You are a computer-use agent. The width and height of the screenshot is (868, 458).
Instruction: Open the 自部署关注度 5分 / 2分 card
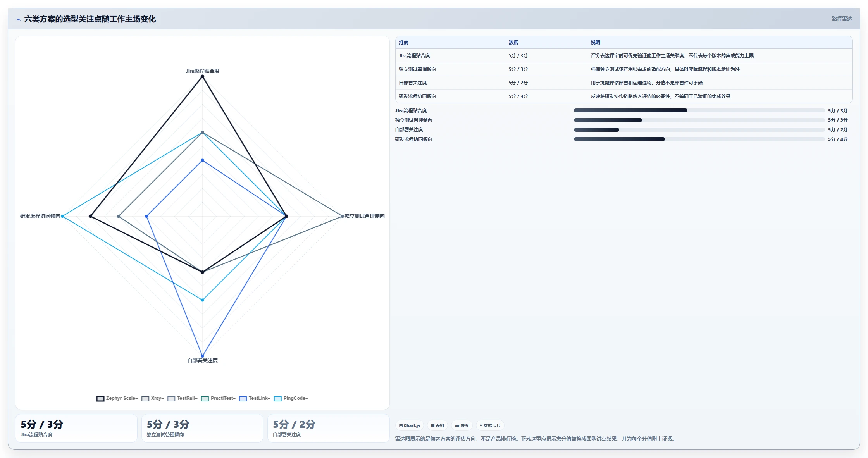coord(328,428)
